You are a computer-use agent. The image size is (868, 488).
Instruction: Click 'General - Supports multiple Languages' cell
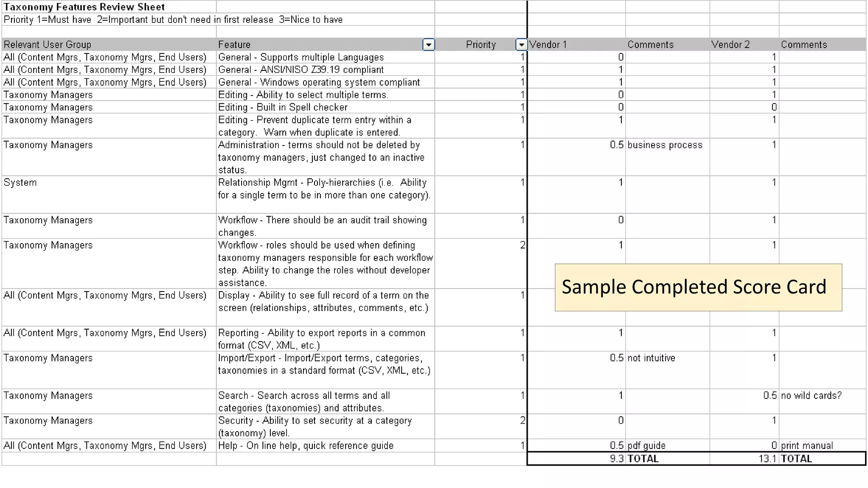[325, 57]
